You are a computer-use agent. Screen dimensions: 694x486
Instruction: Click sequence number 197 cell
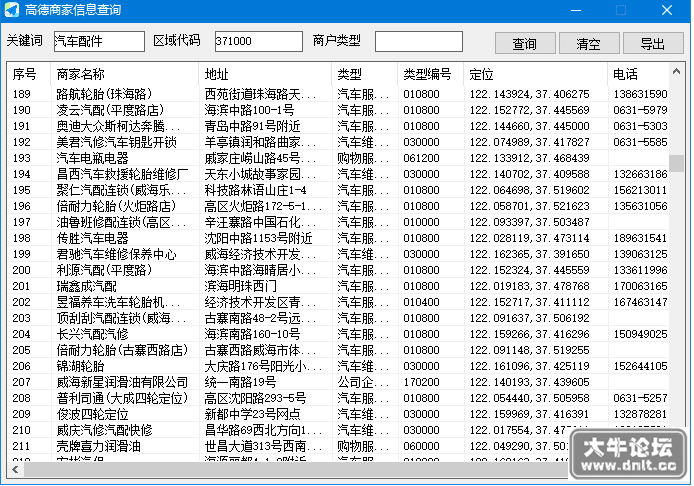(22, 222)
